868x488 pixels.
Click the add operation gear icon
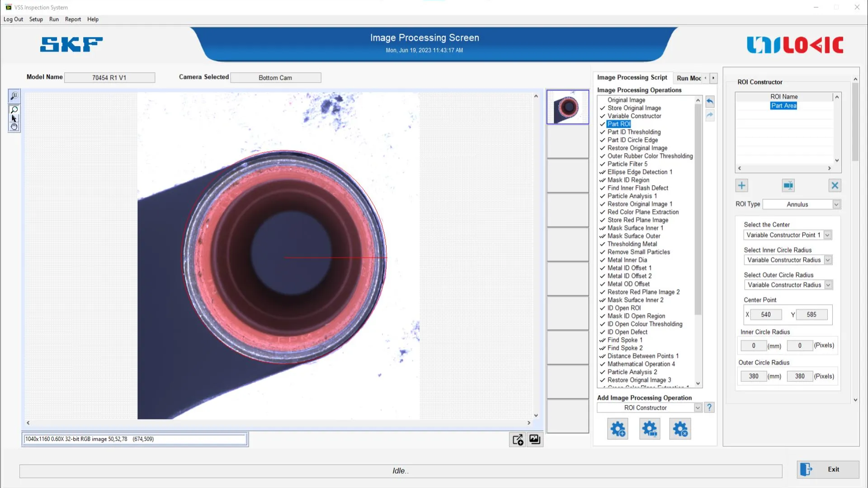tap(618, 429)
